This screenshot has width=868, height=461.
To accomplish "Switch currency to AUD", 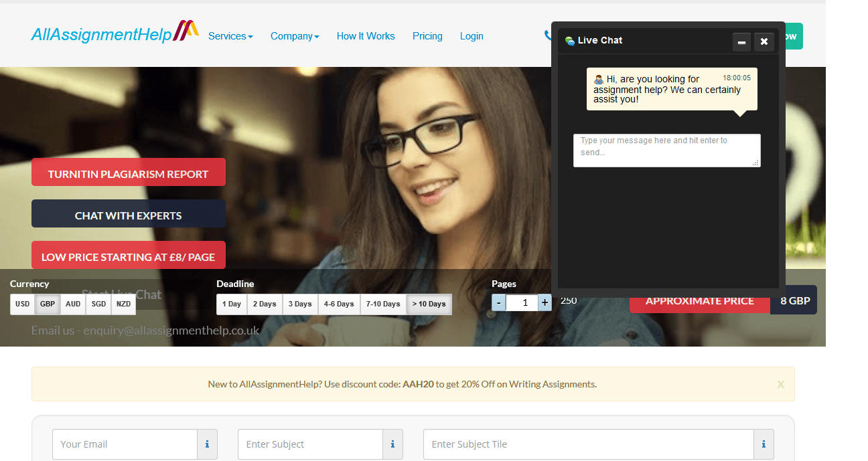I will [x=73, y=304].
